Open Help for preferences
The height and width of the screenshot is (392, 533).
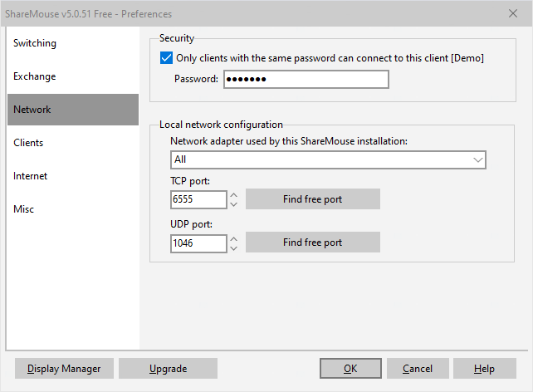[484, 369]
